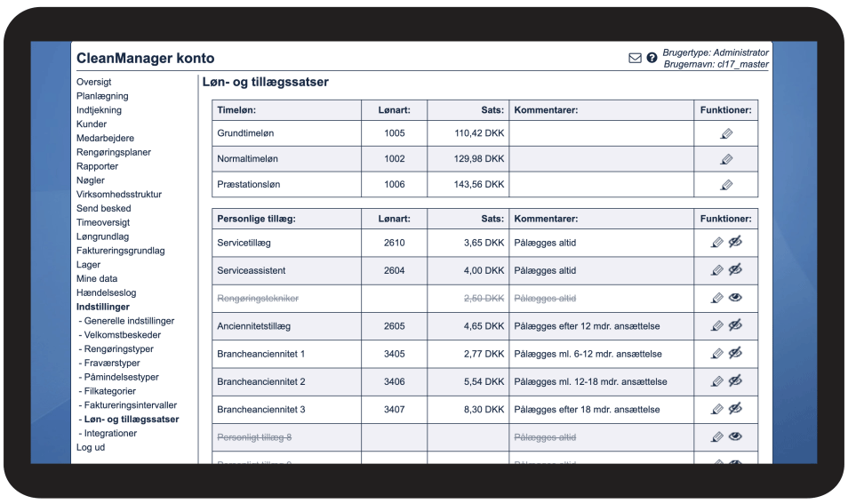Click the Log ud link
The width and height of the screenshot is (848, 504).
tap(90, 447)
